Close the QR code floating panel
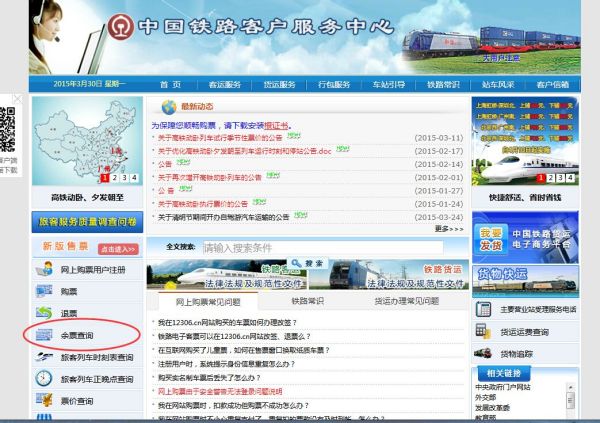600x423 pixels. [18, 99]
